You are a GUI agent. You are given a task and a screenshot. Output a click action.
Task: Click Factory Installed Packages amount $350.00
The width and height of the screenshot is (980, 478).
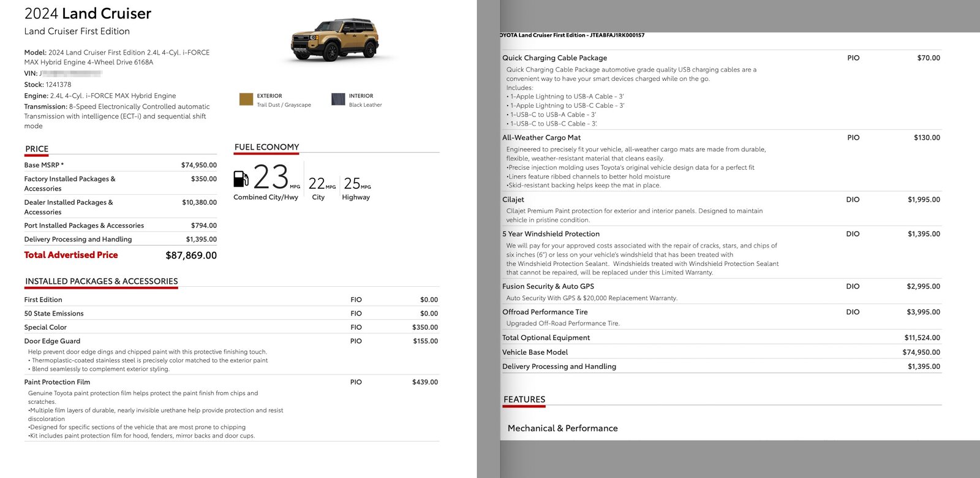pyautogui.click(x=204, y=179)
